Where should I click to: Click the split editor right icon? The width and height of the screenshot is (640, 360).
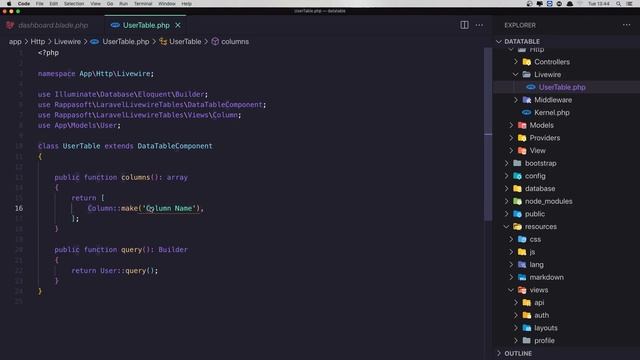point(464,25)
